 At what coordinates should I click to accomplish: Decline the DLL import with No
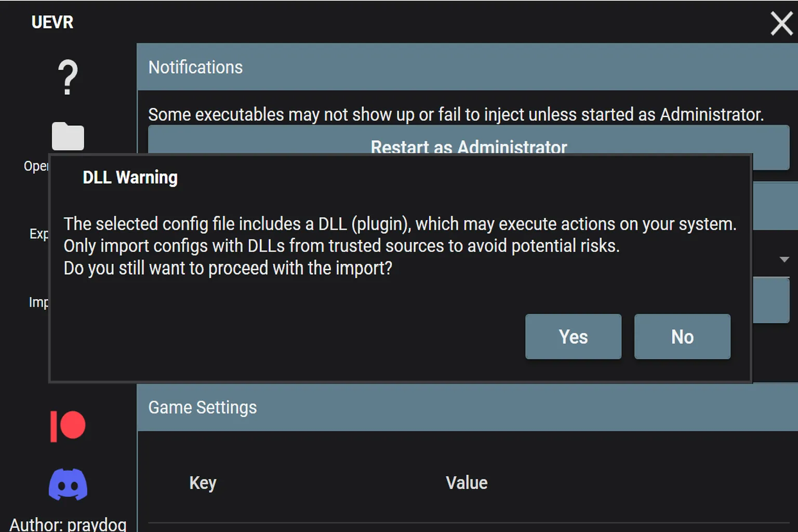coord(682,337)
